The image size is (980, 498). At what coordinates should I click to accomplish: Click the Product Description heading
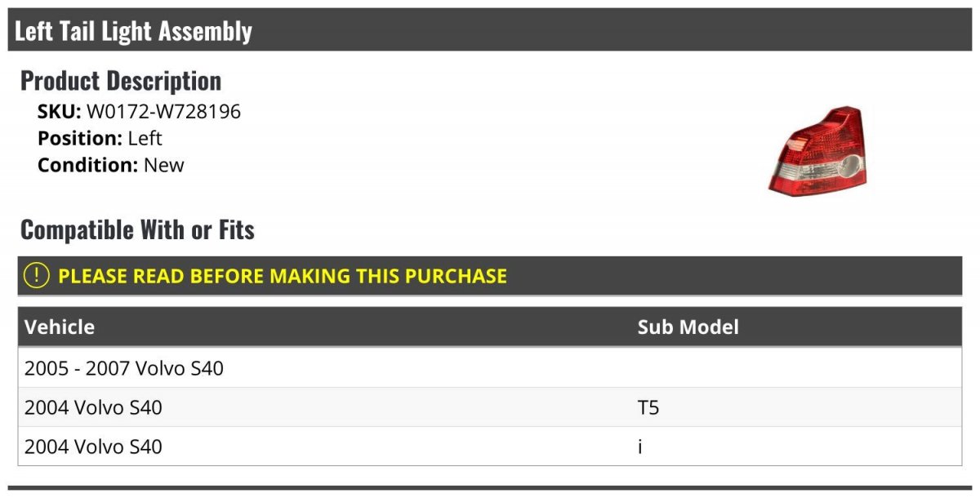[x=121, y=80]
